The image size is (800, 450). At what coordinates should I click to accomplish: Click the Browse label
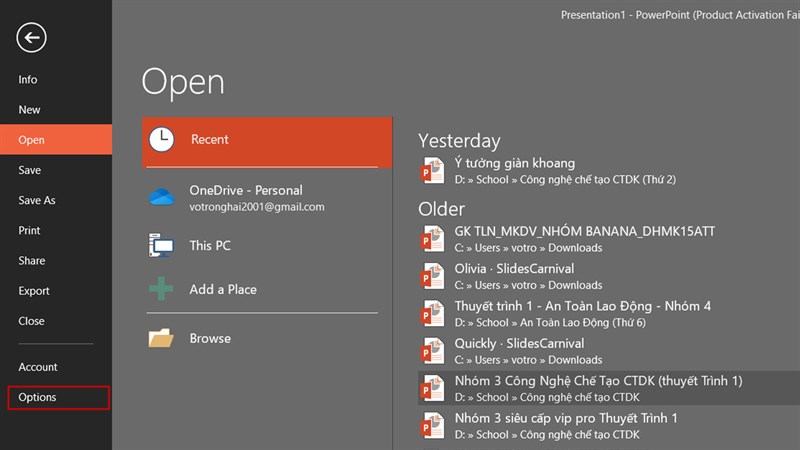[210, 338]
